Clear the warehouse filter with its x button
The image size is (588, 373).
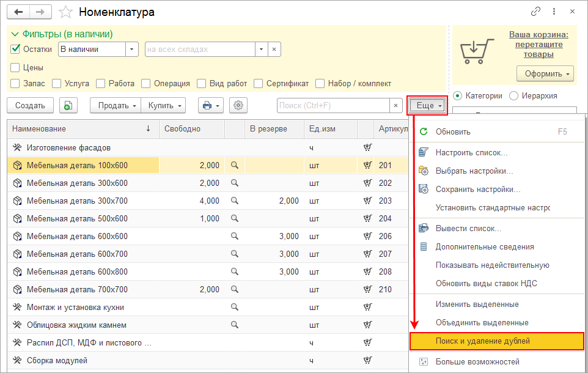pyautogui.click(x=274, y=49)
